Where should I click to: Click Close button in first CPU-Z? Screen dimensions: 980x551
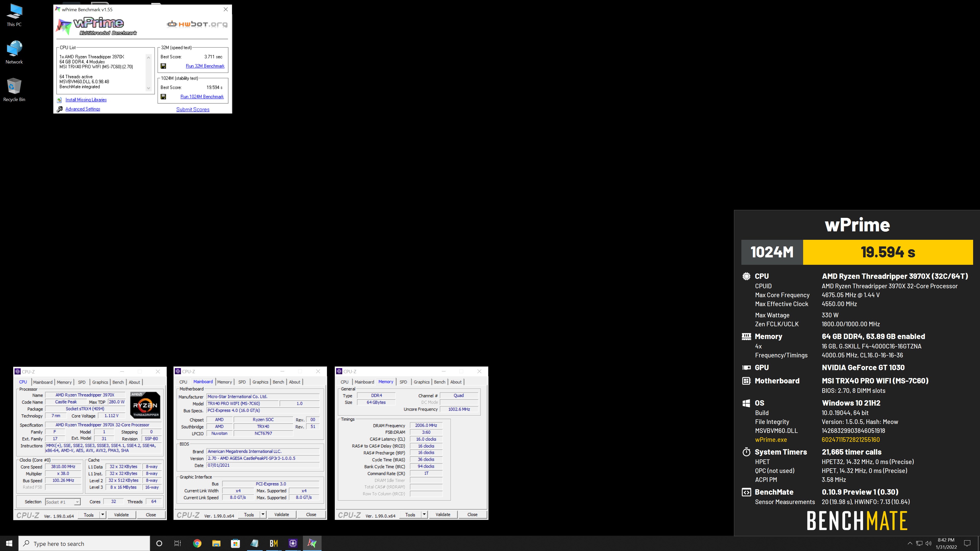click(151, 515)
